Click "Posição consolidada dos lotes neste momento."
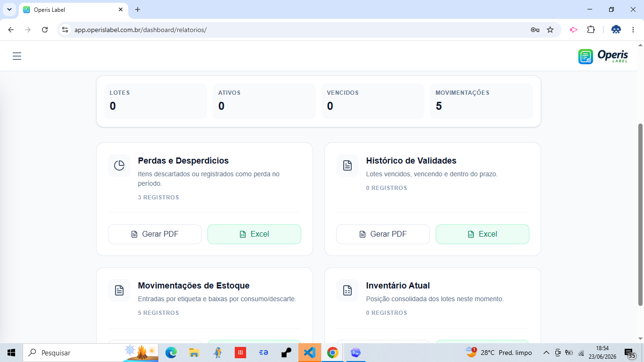Screen dimensions: 644x362 click(x=435, y=299)
